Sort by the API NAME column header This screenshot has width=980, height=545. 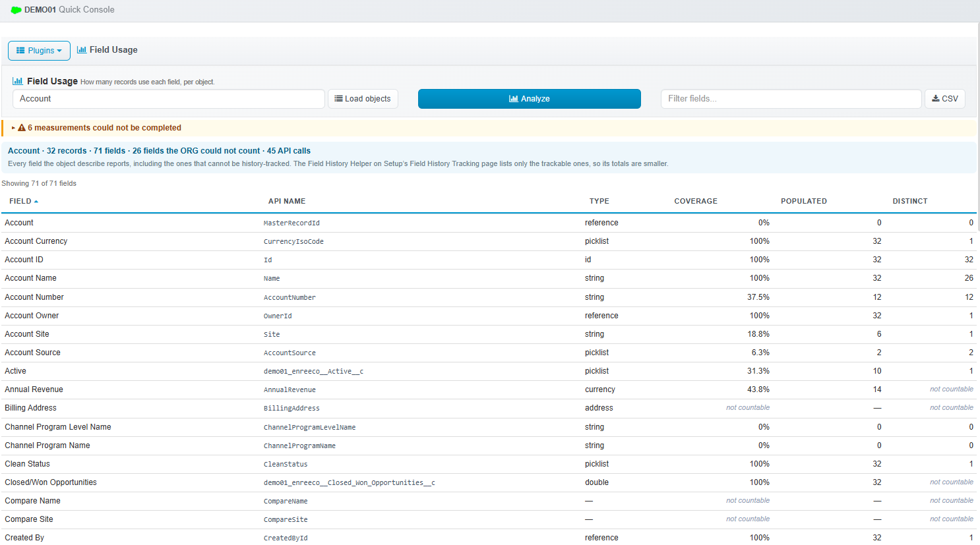tap(287, 202)
